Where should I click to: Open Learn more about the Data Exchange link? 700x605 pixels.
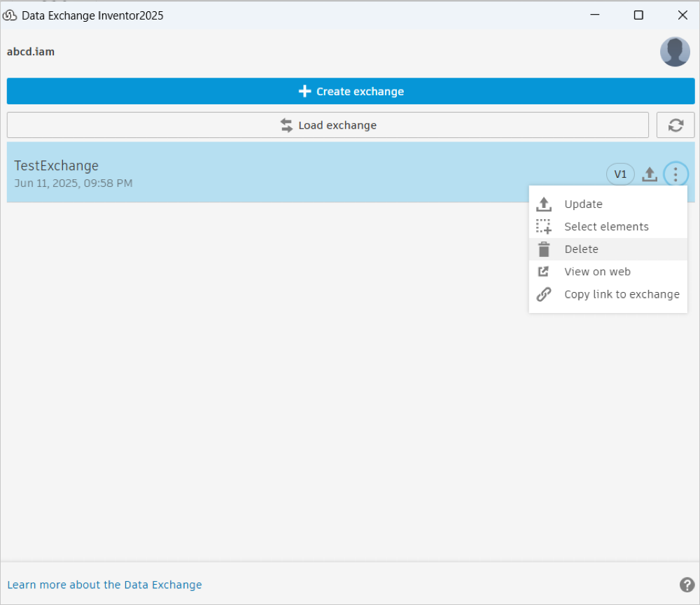[104, 585]
